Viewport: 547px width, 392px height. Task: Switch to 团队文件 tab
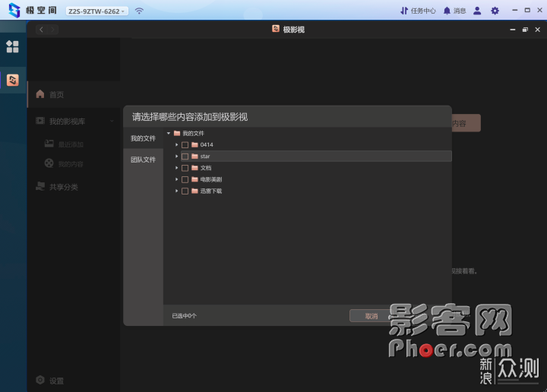pos(143,160)
